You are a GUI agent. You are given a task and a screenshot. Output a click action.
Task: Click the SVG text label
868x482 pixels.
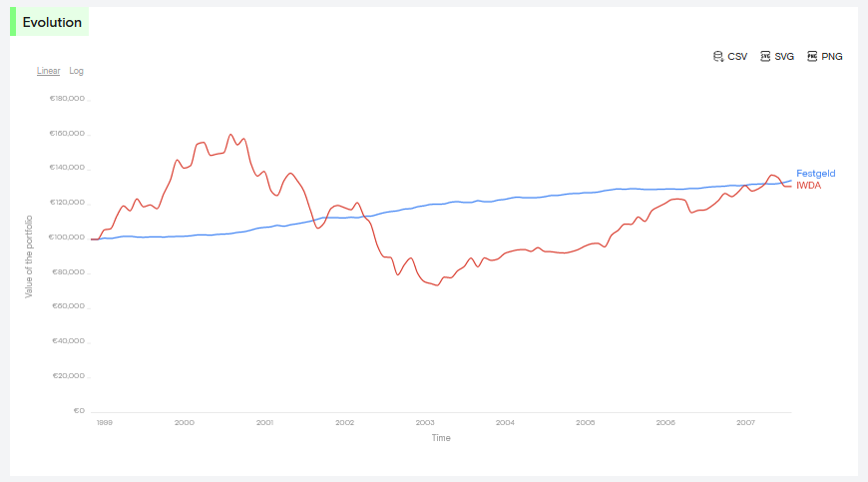click(784, 57)
